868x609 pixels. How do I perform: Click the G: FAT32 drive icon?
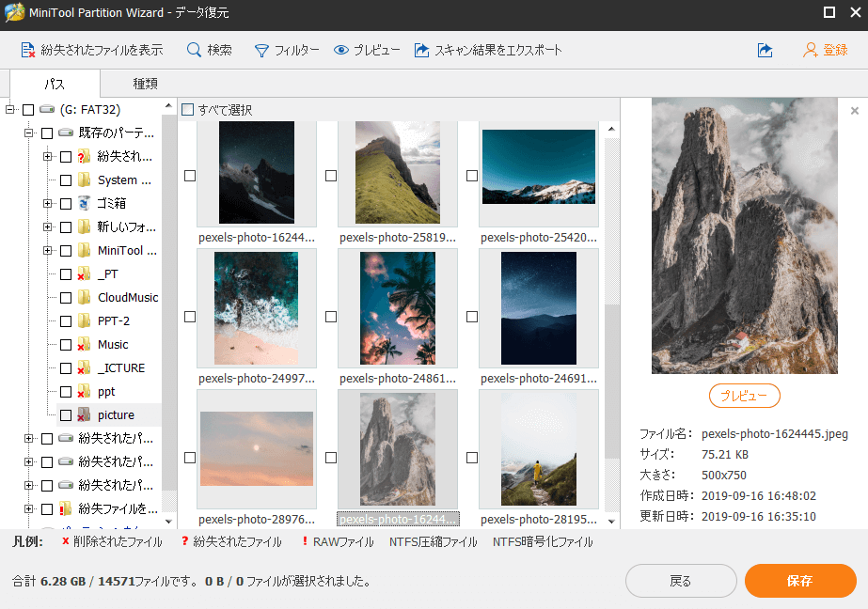point(47,110)
